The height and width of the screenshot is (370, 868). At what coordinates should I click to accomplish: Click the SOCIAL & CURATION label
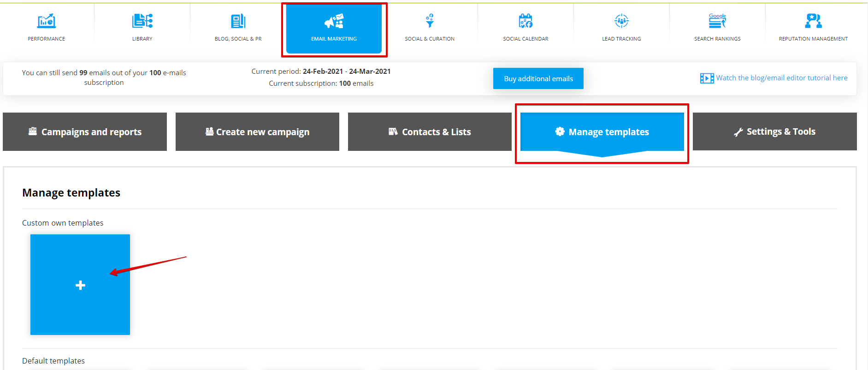[430, 39]
